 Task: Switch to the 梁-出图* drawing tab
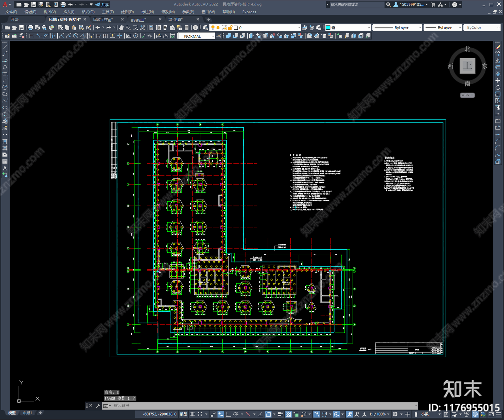coord(175,20)
